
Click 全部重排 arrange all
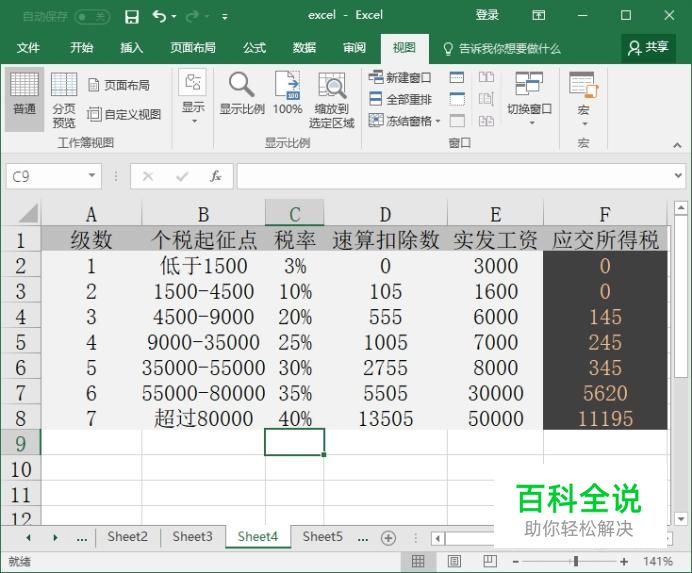click(x=400, y=99)
